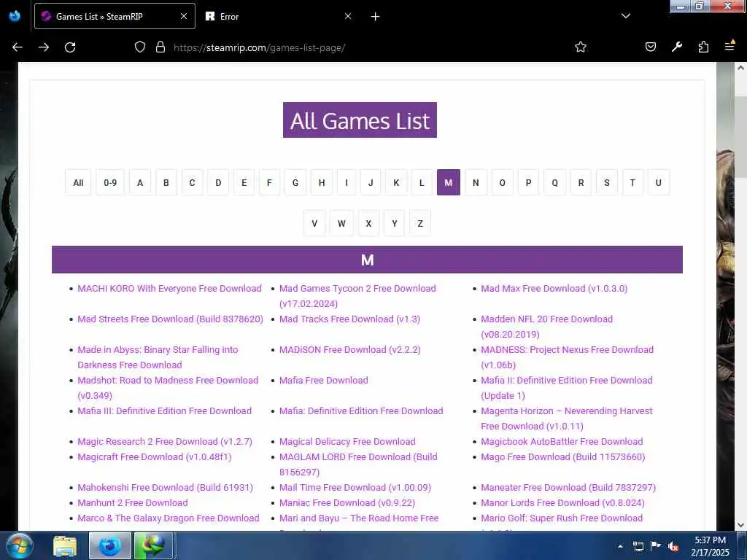Image resolution: width=747 pixels, height=560 pixels.
Task: Open Mafia III: Definitive Edition link
Action: (164, 411)
